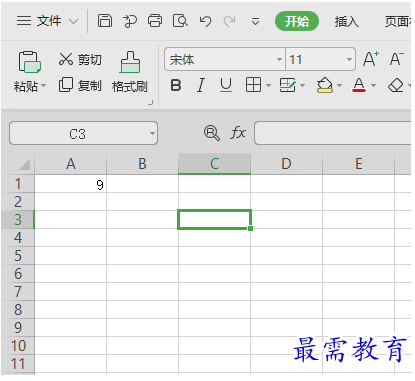The height and width of the screenshot is (381, 415).
Task: Switch to the 开始 ribbon tab
Action: 297,21
